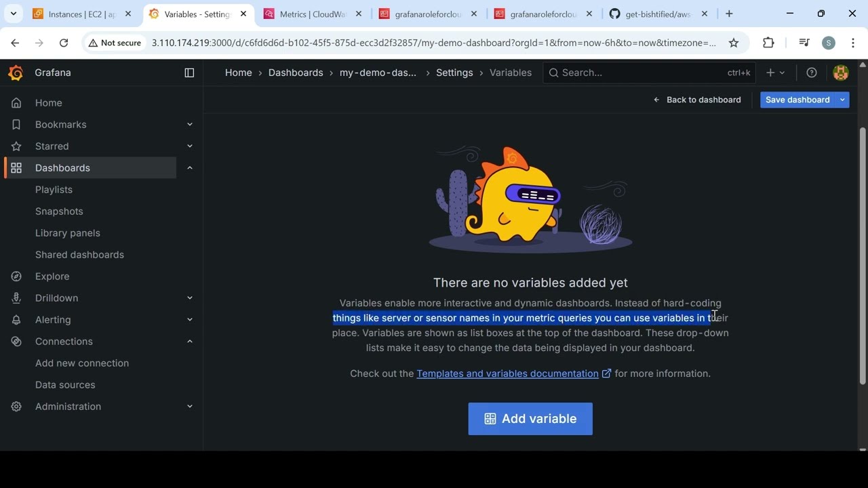
Task: Open the help question mark icon
Action: tap(812, 73)
